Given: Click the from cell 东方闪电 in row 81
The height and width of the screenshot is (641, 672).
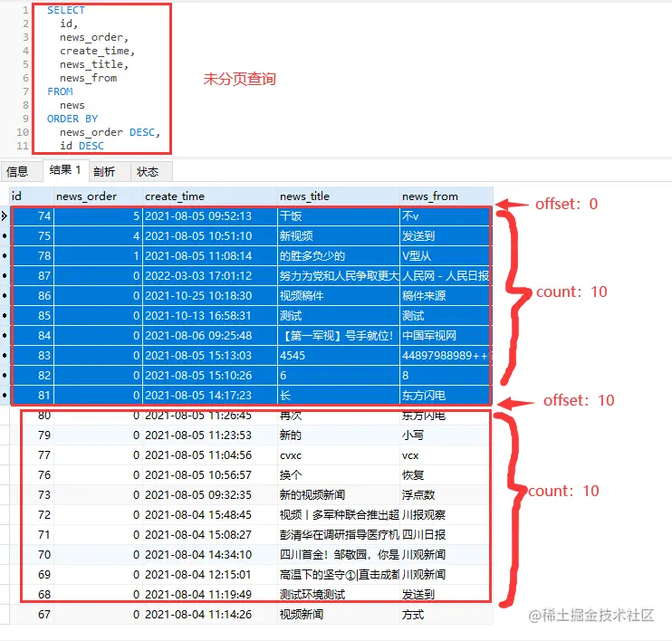Looking at the screenshot, I should pos(446,395).
